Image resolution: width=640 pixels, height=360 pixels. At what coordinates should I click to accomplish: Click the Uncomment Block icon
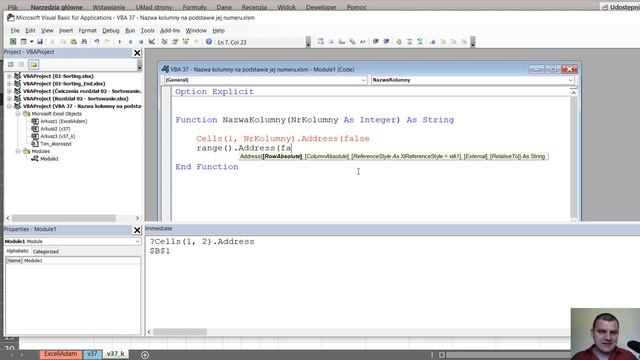[420, 42]
